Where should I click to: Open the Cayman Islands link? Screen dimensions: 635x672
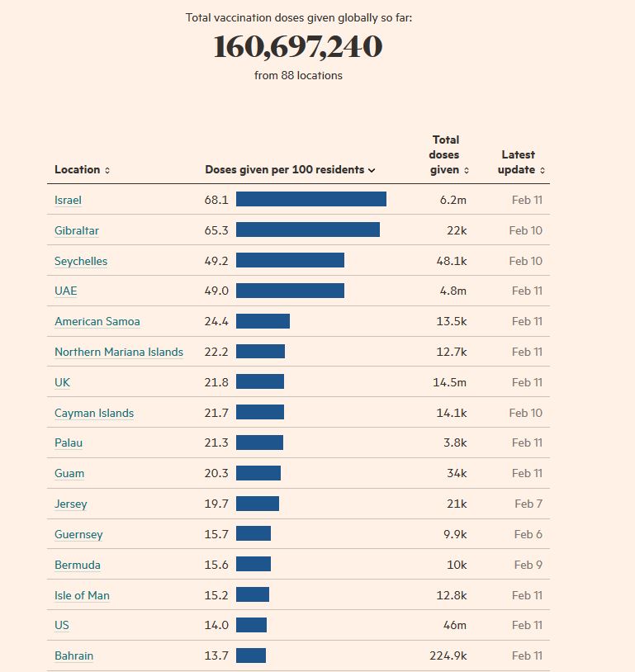point(94,414)
